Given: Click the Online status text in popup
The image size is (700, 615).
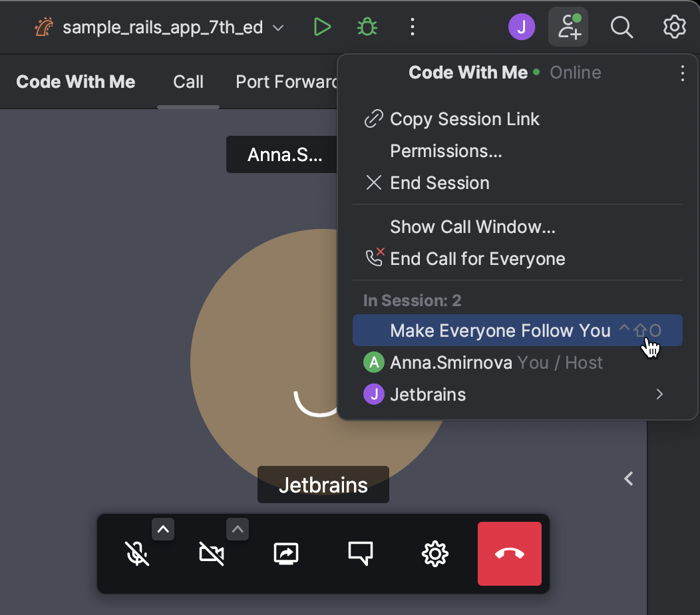Looking at the screenshot, I should pos(575,73).
